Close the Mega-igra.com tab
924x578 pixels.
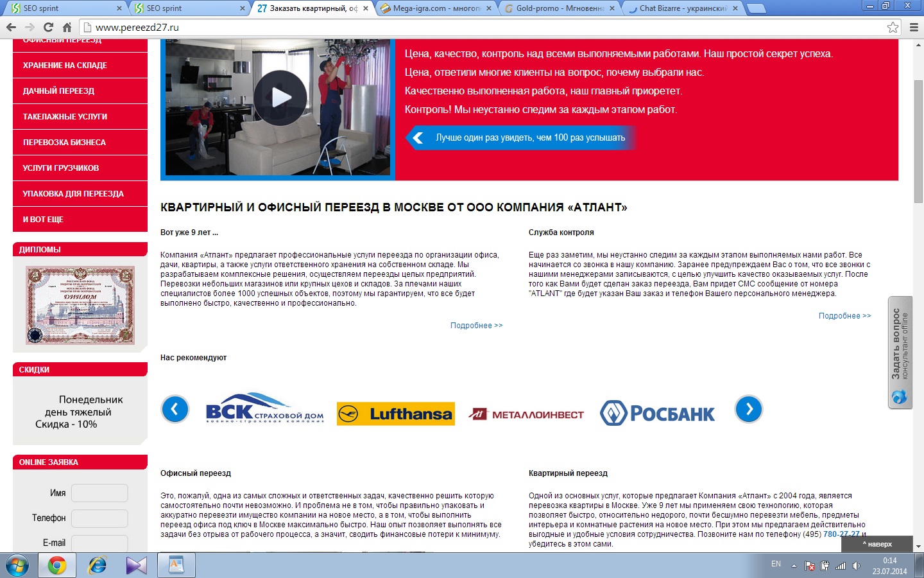pyautogui.click(x=489, y=8)
